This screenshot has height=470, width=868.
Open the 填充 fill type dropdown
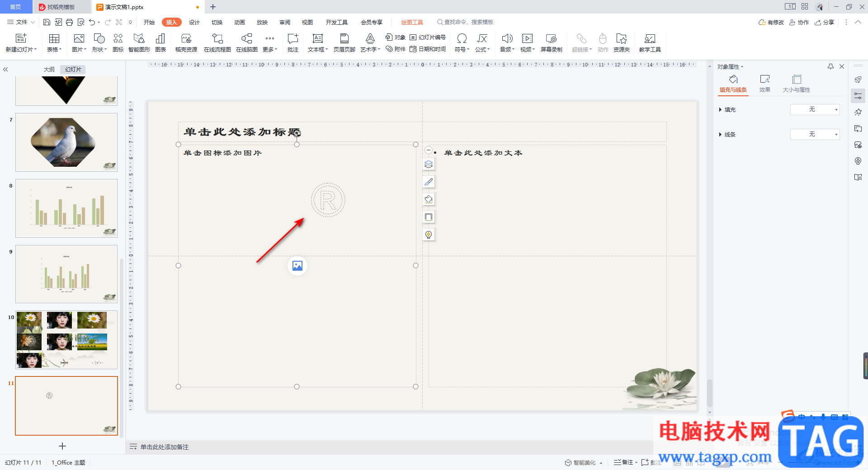click(815, 109)
